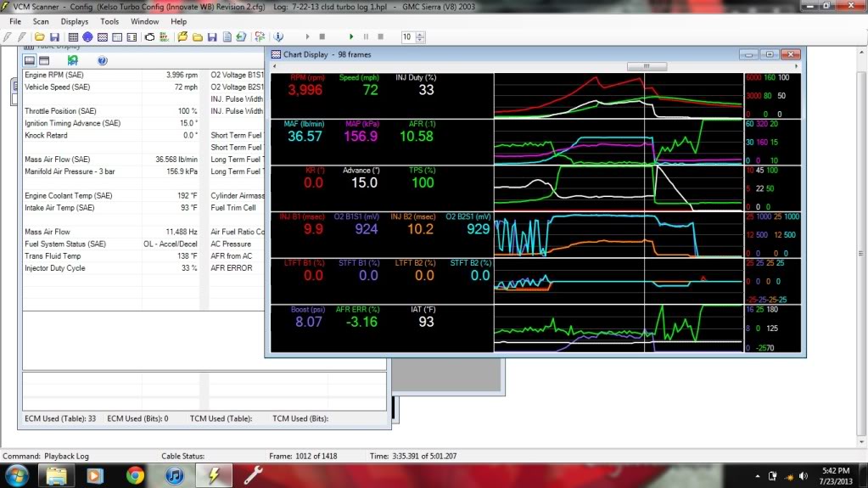
Task: Open Windows Start button
Action: (x=16, y=476)
